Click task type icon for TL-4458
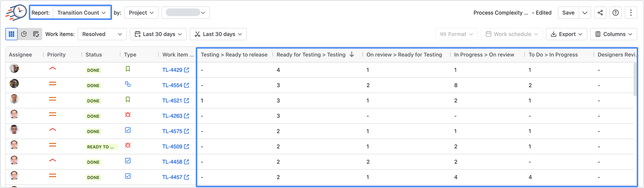This screenshot has width=644, height=188. [128, 161]
